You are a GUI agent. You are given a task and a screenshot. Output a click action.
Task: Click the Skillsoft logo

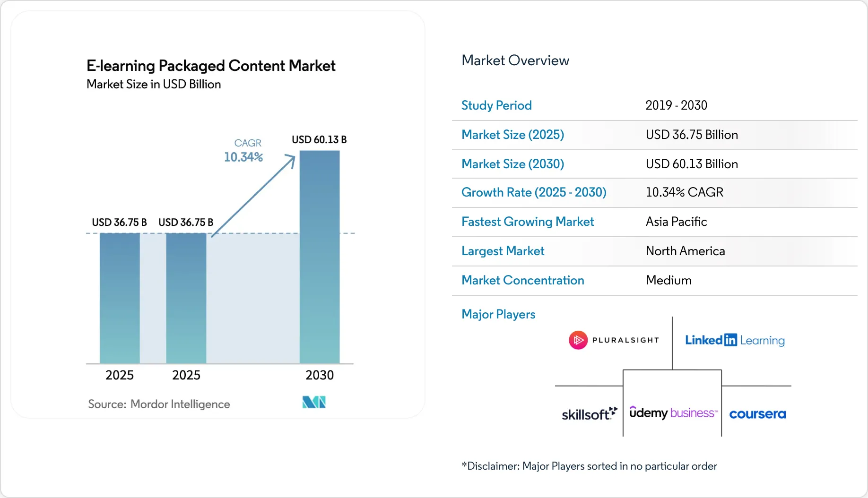coord(590,413)
